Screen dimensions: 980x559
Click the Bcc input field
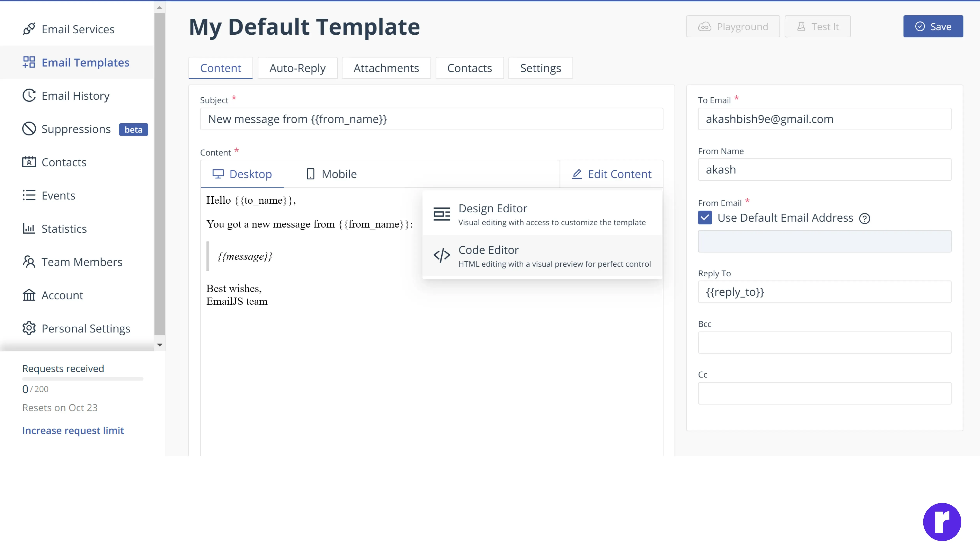[824, 342]
